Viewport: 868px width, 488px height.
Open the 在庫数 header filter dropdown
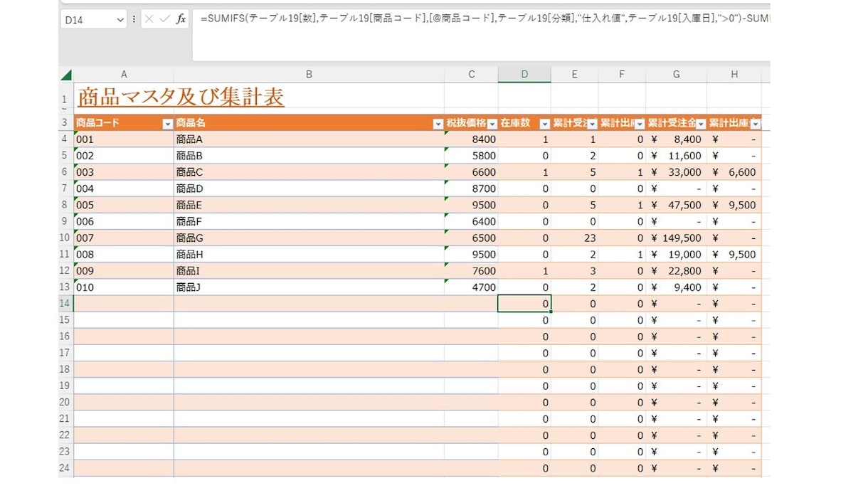coord(545,124)
